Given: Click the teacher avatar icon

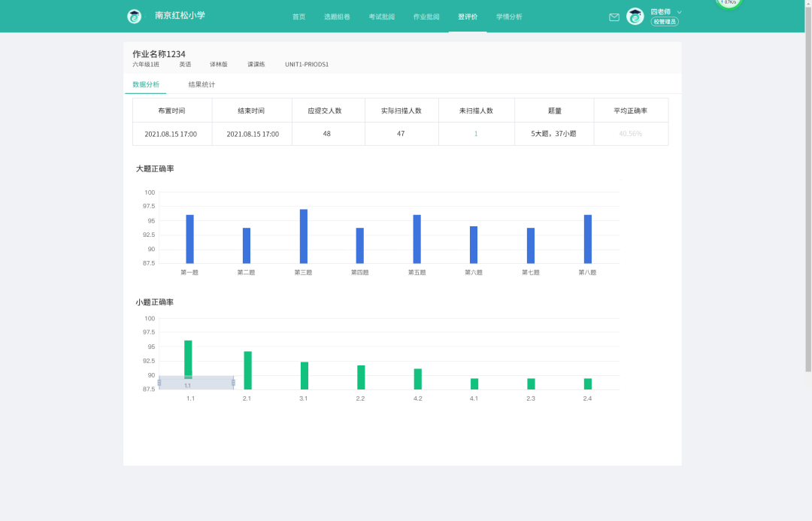Looking at the screenshot, I should coord(635,17).
